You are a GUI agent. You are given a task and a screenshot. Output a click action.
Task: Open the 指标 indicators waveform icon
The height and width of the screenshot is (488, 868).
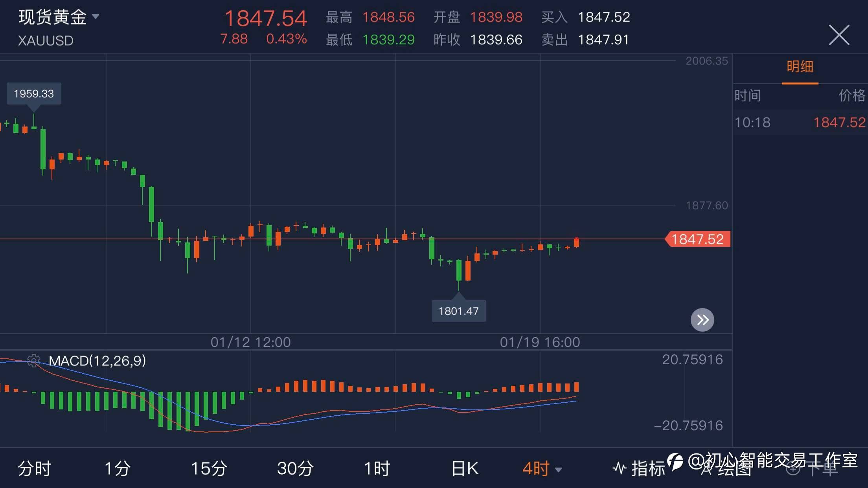click(620, 468)
